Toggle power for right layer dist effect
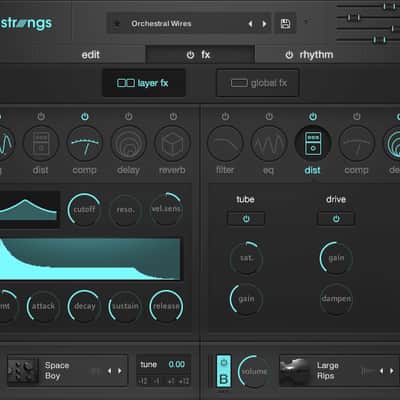The width and height of the screenshot is (400, 400). click(313, 116)
